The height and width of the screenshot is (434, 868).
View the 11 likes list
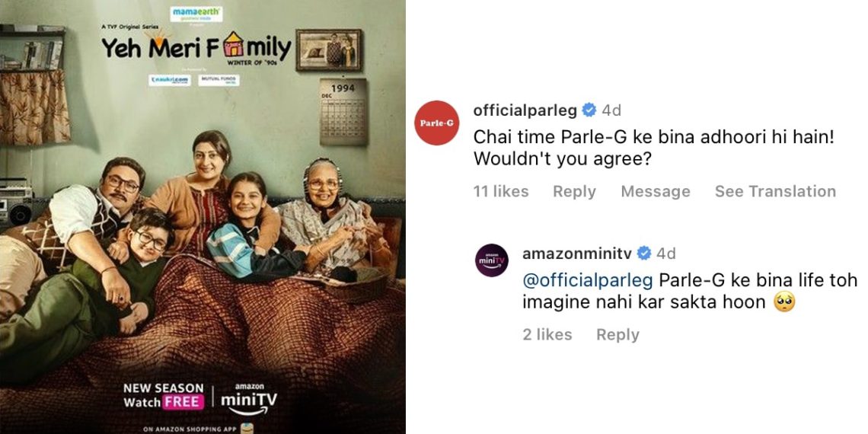pos(501,192)
